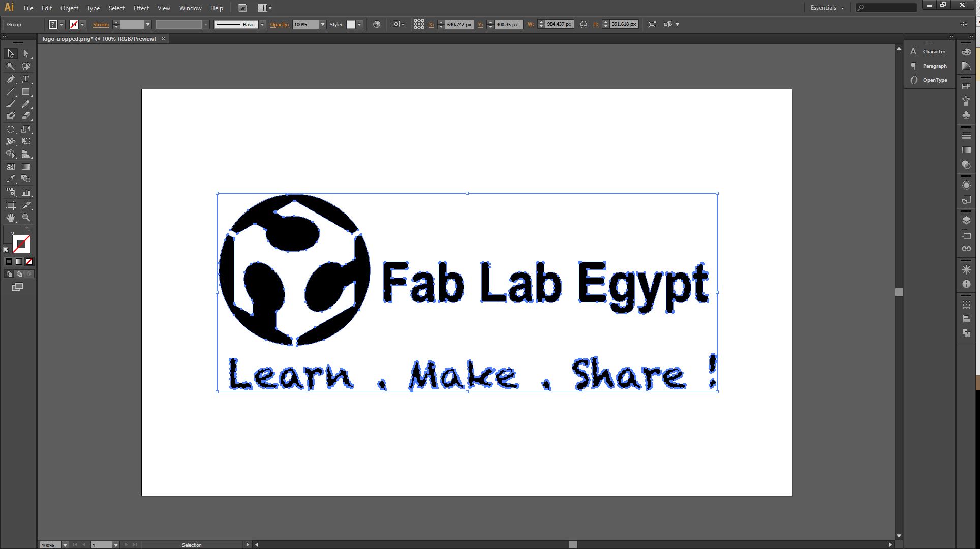Image resolution: width=980 pixels, height=549 pixels.
Task: Click the Opacity panel link label
Action: pyautogui.click(x=280, y=24)
